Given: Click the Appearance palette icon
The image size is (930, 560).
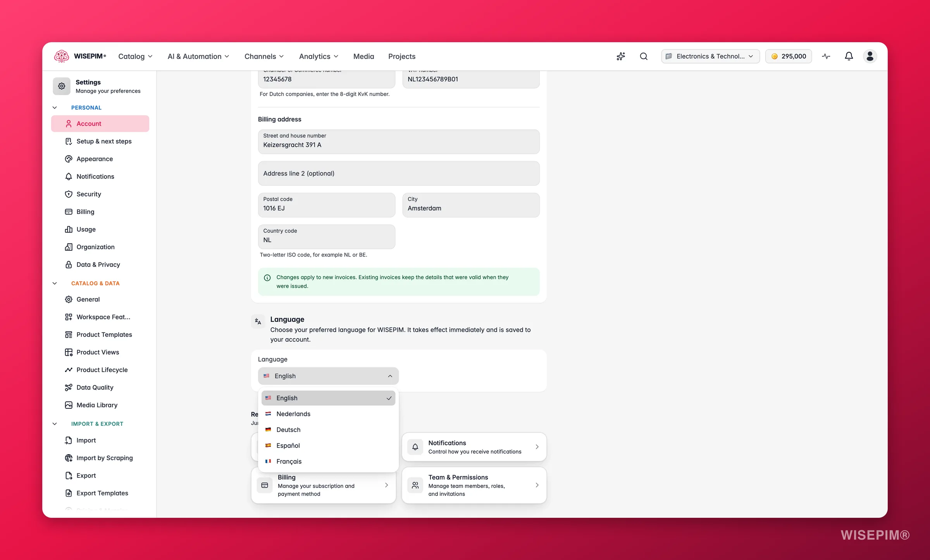Looking at the screenshot, I should pyautogui.click(x=69, y=159).
